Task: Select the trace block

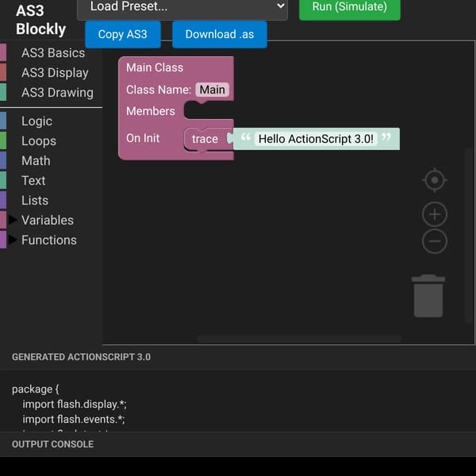Action: click(x=205, y=139)
